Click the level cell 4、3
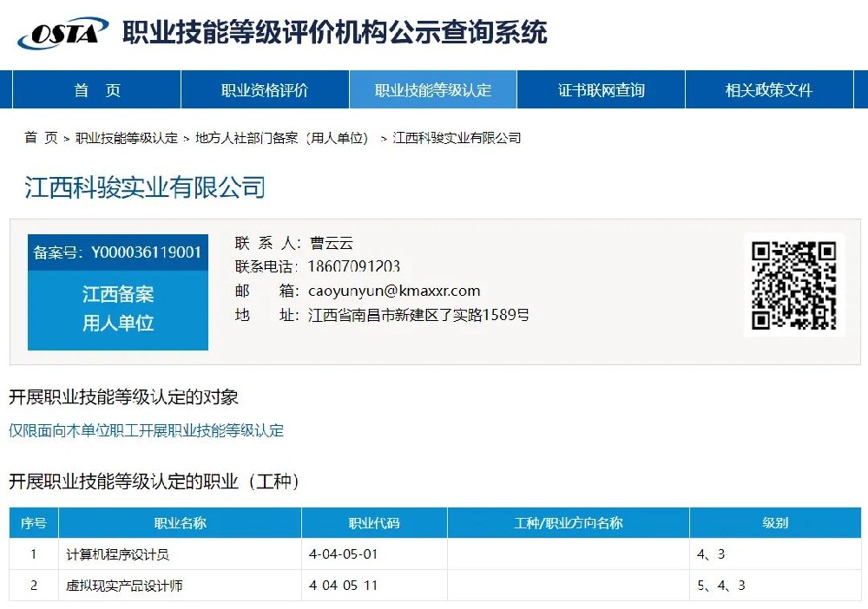The width and height of the screenshot is (868, 609). point(775,554)
